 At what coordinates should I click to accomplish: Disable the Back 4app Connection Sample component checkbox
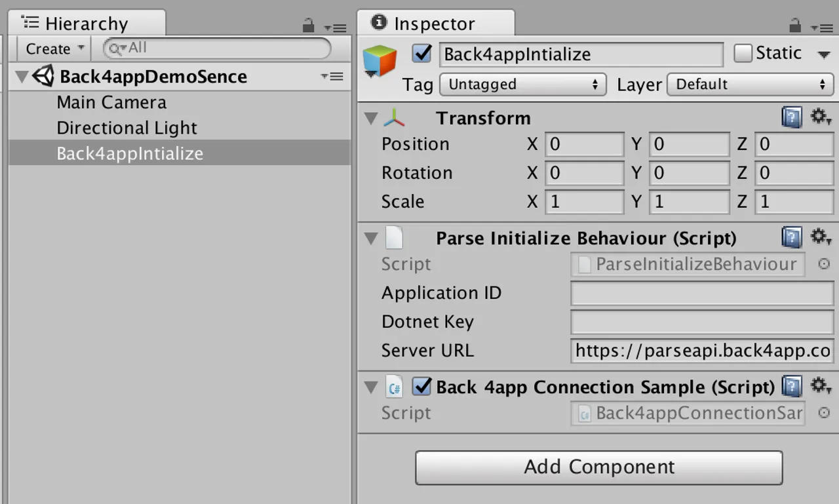point(421,387)
